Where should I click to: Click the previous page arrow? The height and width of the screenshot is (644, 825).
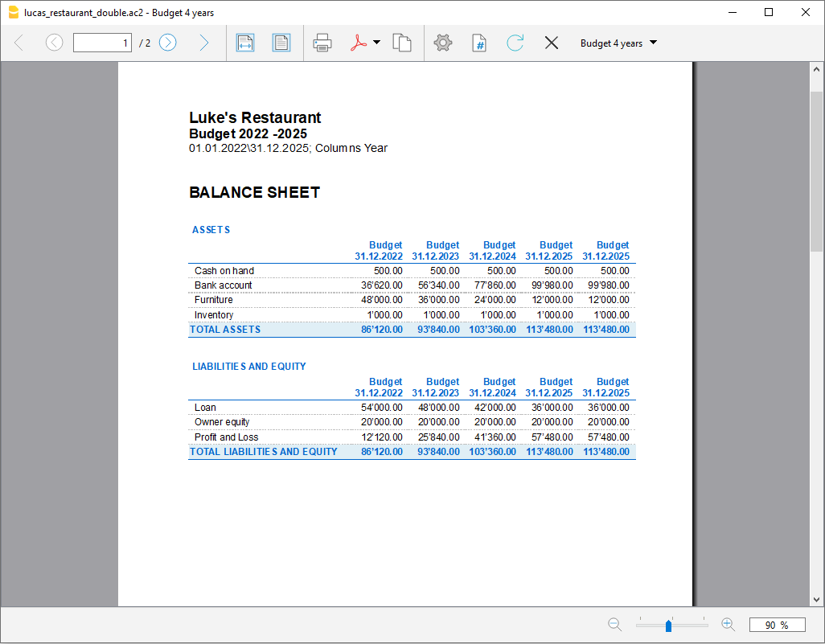(x=54, y=43)
